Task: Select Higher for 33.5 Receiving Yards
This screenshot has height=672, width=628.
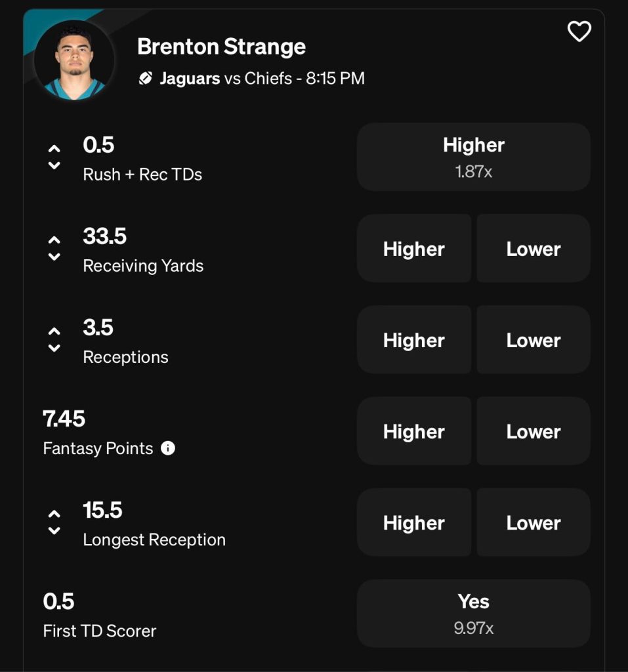Action: (x=414, y=249)
